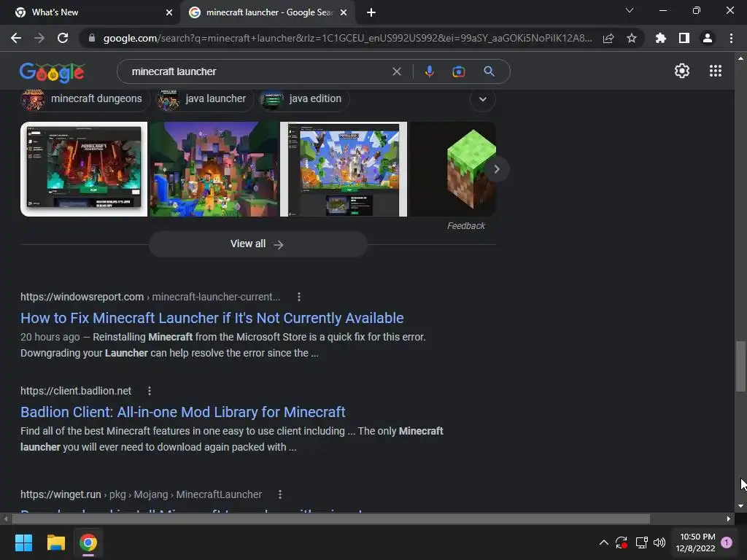This screenshot has width=747, height=560.
Task: Open the Steve and Alex artwork thumbnail
Action: click(x=214, y=169)
